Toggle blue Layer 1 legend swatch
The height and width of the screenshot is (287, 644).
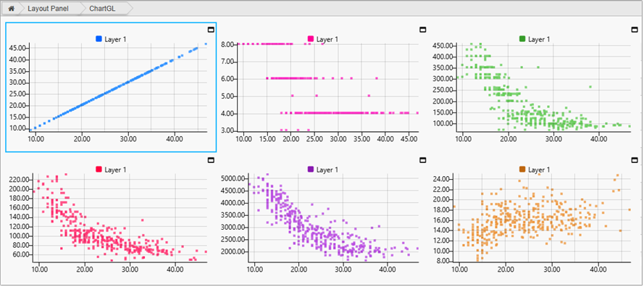99,39
